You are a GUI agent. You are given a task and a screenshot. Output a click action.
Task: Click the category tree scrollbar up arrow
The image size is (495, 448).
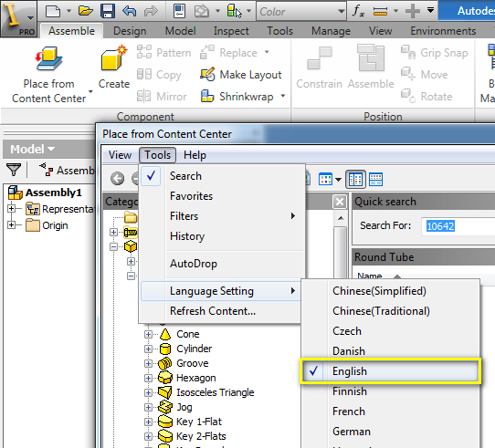341,218
